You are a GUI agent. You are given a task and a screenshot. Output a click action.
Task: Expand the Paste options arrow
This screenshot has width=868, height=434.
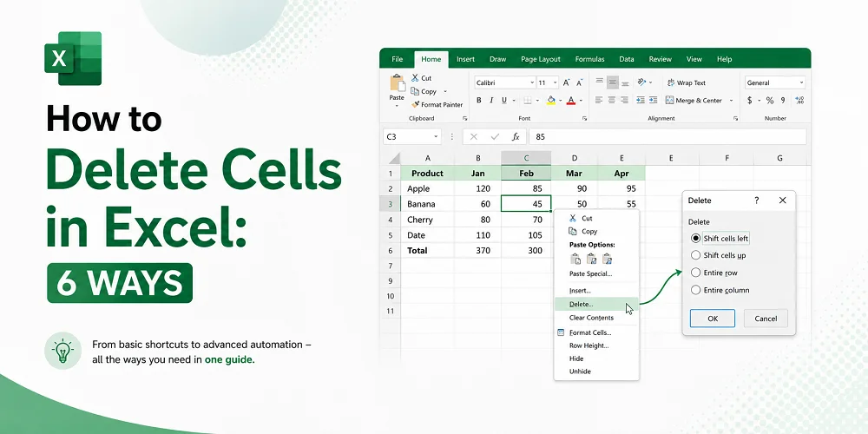pos(397,105)
